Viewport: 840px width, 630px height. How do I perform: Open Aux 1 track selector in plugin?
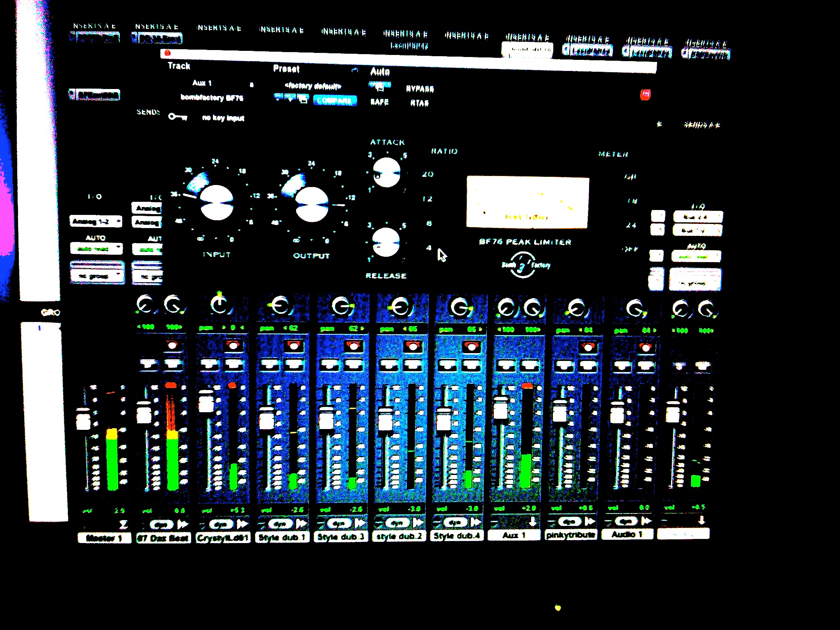202,83
